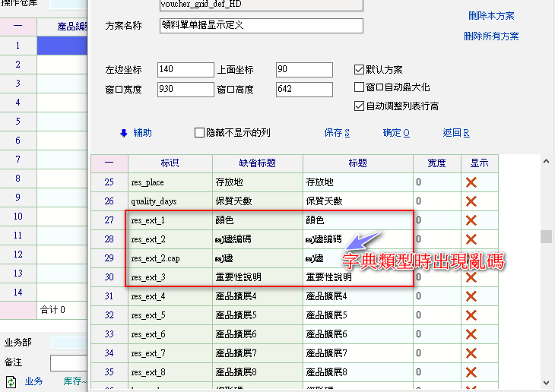The width and height of the screenshot is (555, 392).
Task: Click the green document icon beside 业务
Action: [11, 381]
